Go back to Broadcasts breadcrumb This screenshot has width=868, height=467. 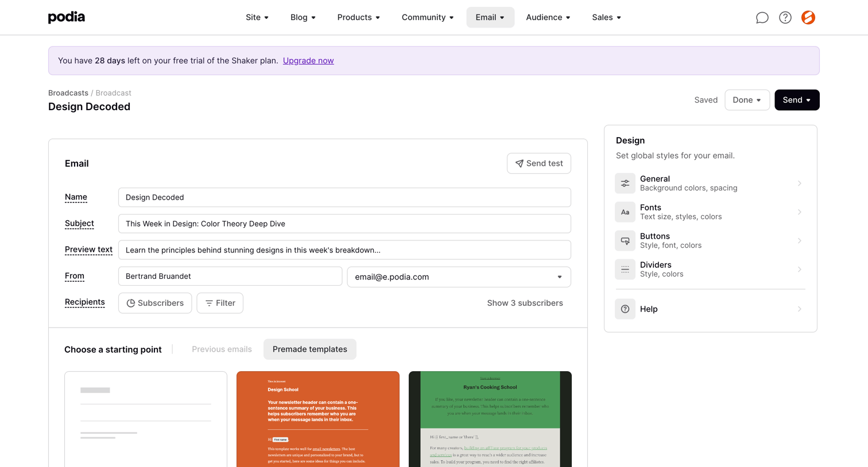(x=68, y=93)
